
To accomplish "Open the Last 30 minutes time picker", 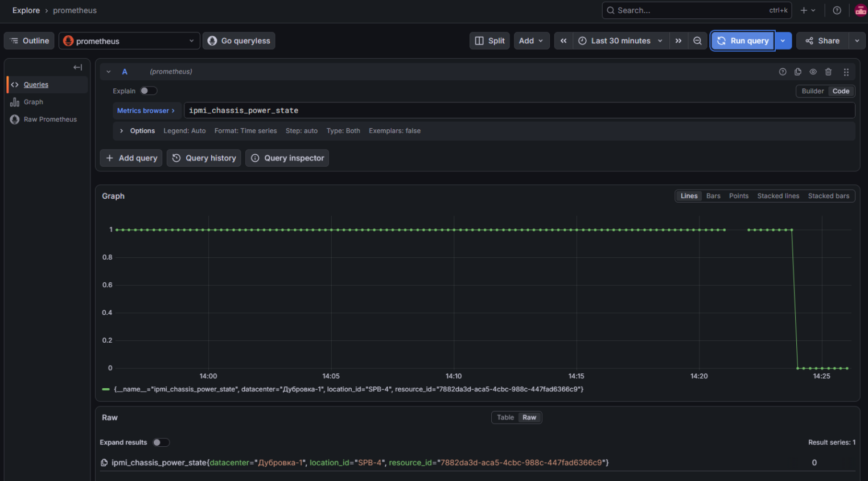I will tap(620, 41).
